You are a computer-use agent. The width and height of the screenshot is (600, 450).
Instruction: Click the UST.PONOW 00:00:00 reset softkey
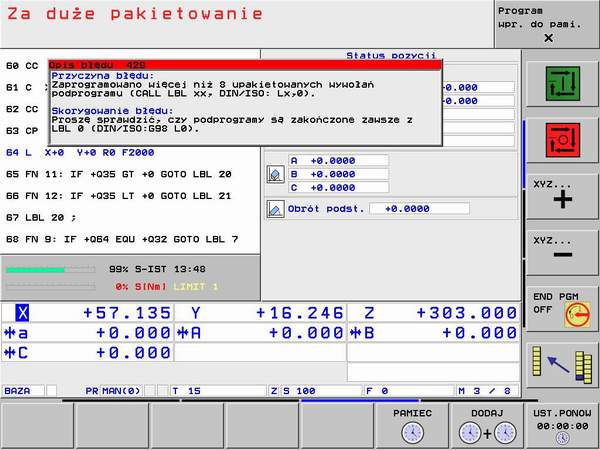pos(562,426)
